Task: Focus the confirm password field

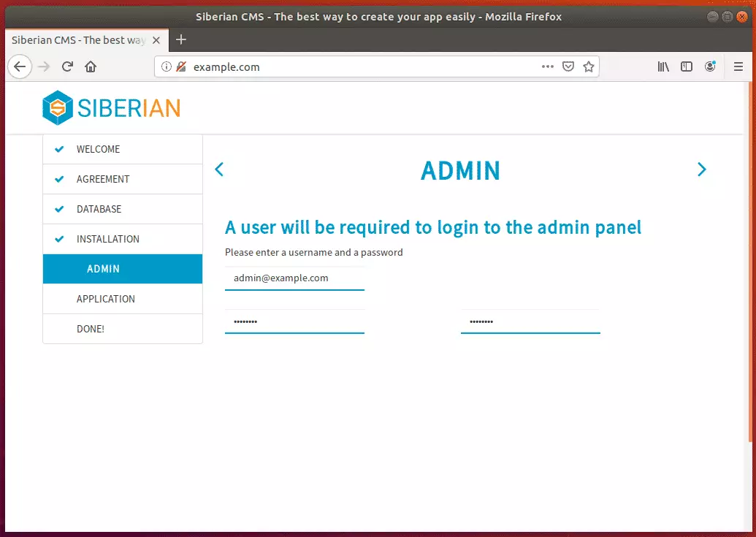Action: (530, 321)
